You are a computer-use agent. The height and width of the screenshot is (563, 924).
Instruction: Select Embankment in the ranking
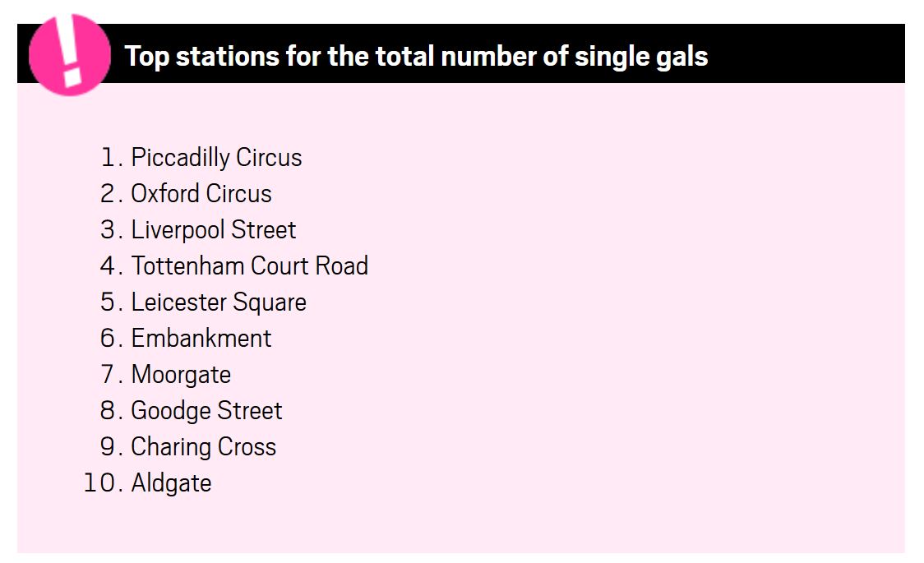coord(201,338)
